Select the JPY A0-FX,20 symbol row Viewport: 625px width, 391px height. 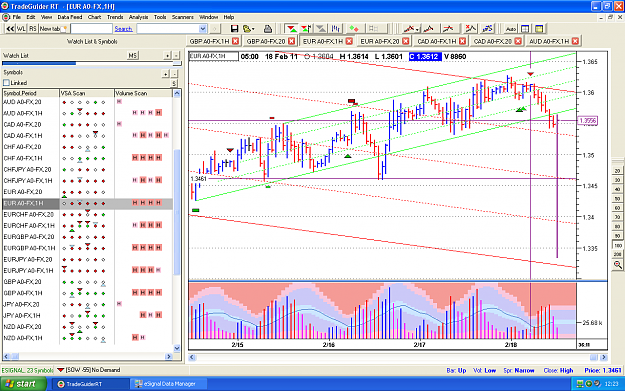[87, 304]
